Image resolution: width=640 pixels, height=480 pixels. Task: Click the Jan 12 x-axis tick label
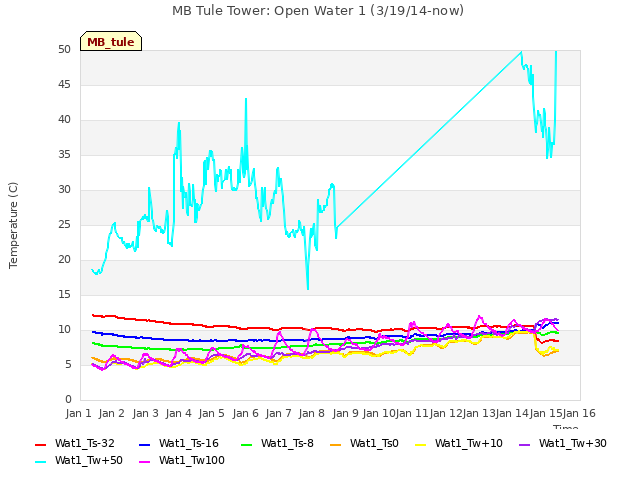446,413
